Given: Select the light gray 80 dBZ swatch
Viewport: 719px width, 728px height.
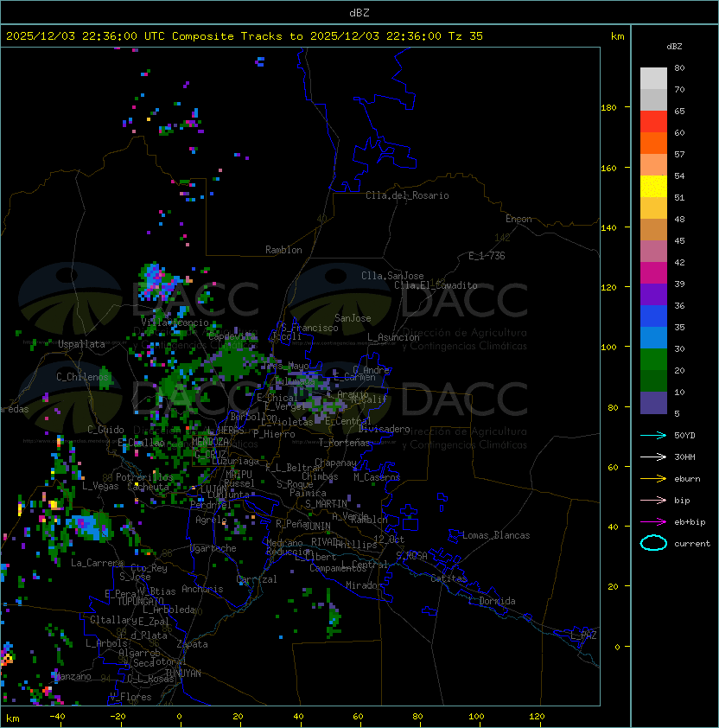Looking at the screenshot, I should (x=653, y=78).
